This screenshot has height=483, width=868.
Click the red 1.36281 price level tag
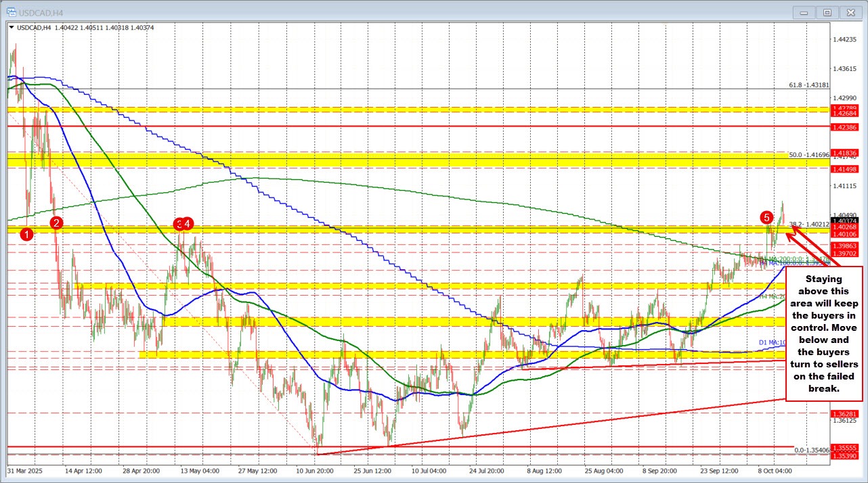click(x=845, y=413)
